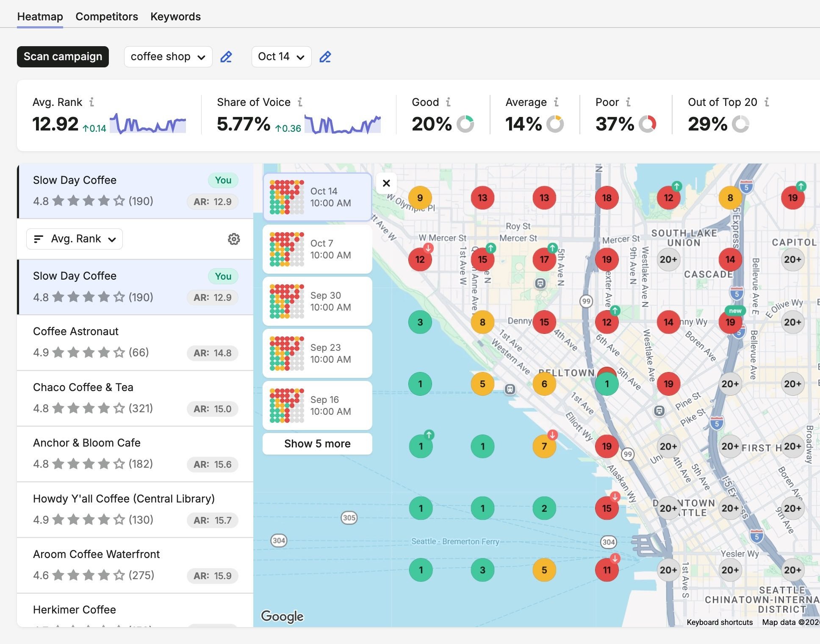Click the Google logo on the map

click(x=282, y=616)
